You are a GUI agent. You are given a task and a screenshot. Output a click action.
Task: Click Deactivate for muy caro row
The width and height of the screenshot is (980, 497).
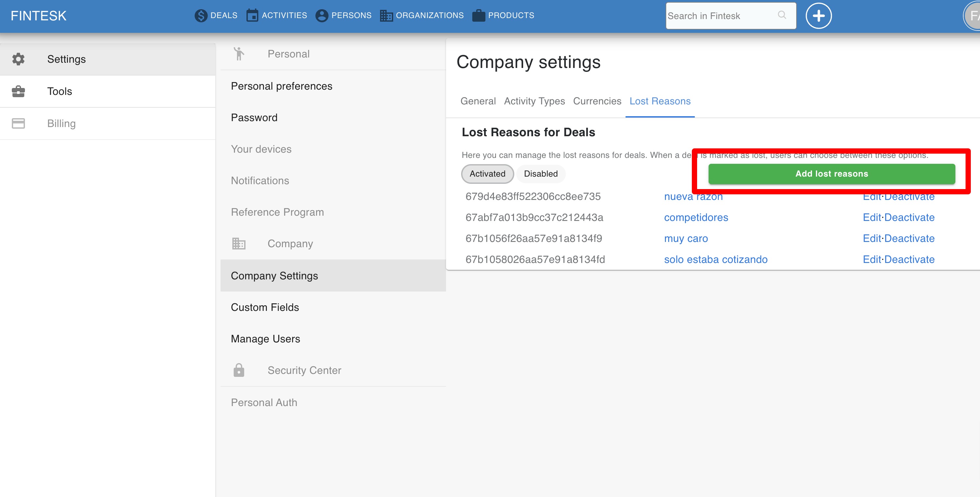(909, 238)
